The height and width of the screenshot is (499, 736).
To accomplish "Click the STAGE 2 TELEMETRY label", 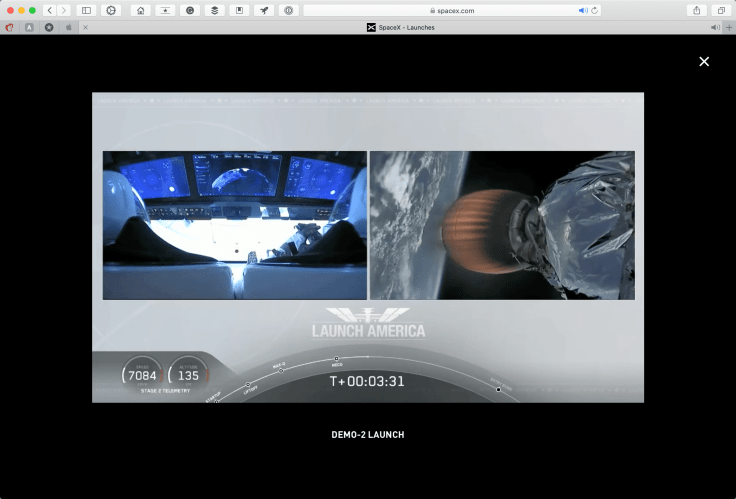I will (165, 391).
